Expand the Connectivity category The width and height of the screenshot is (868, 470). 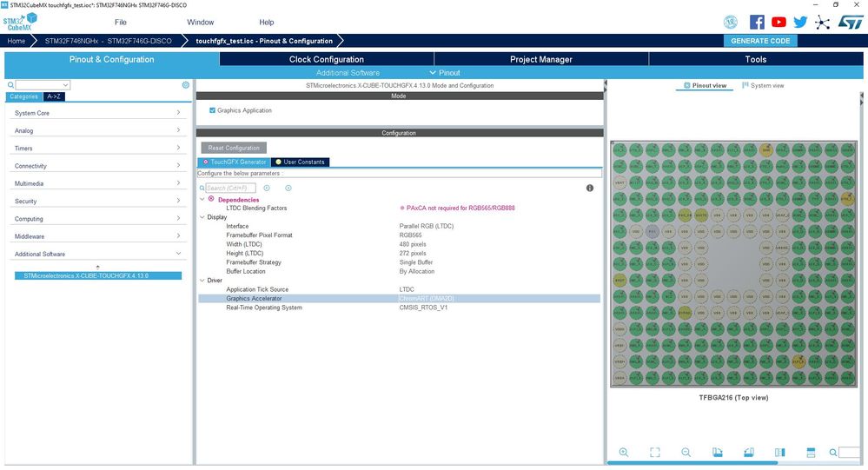pyautogui.click(x=97, y=166)
